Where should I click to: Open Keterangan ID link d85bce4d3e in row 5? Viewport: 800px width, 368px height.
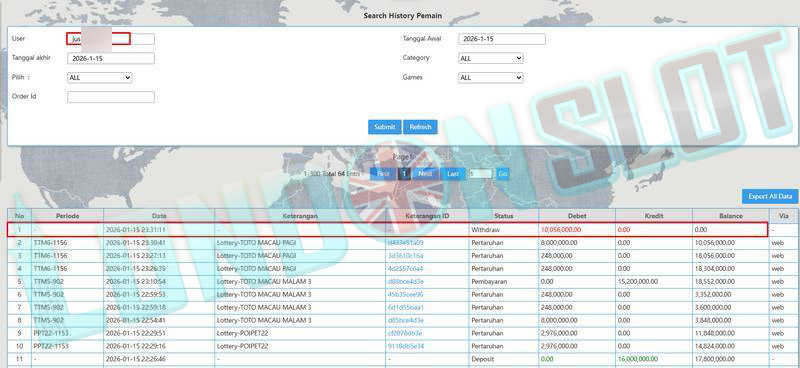click(406, 282)
